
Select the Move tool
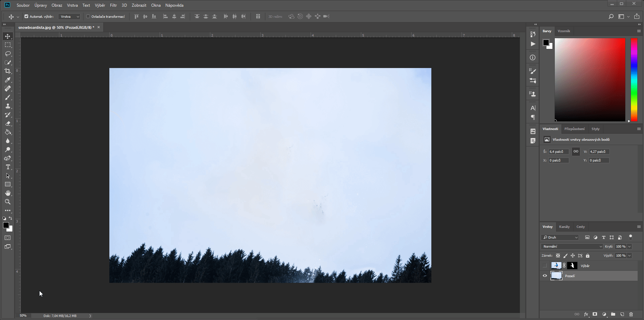(7, 36)
